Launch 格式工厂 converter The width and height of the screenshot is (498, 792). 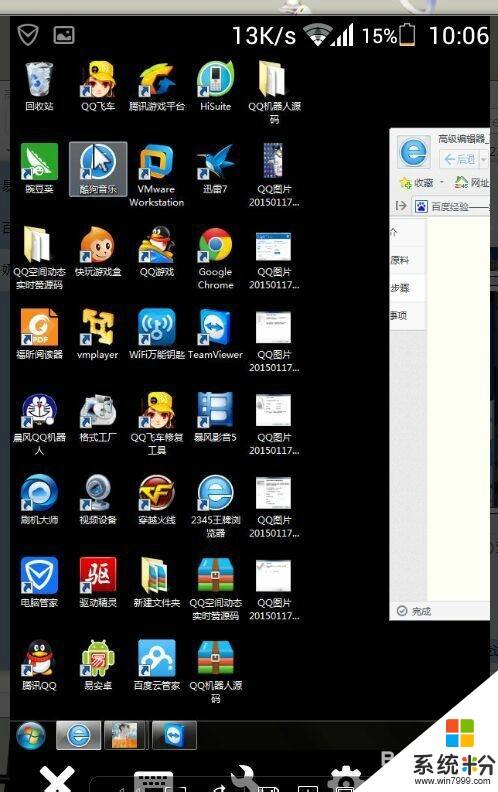tap(98, 417)
